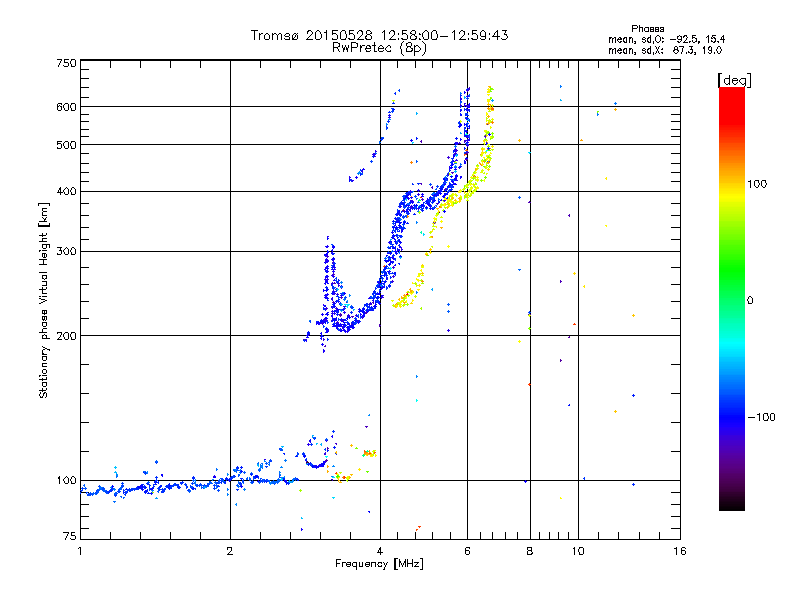Image resolution: width=800 pixels, height=600 pixels.
Task: Click the y-axis '750' tick label
Action: [x=66, y=63]
